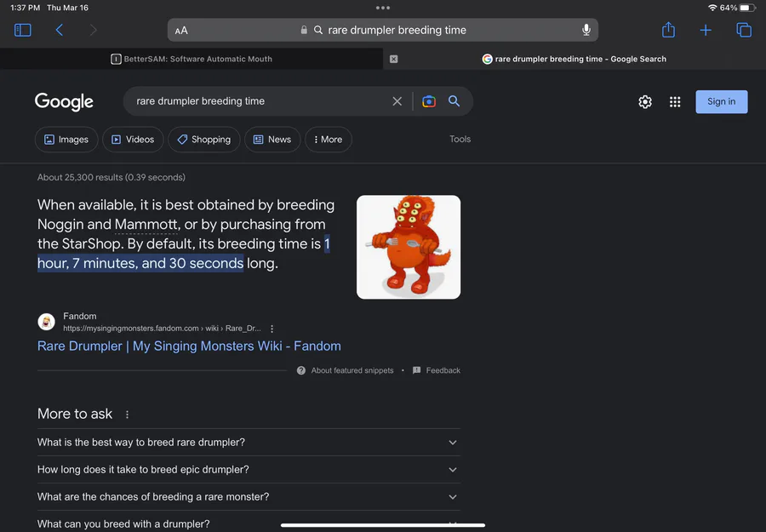Tap the Fandom site favicon

click(47, 322)
